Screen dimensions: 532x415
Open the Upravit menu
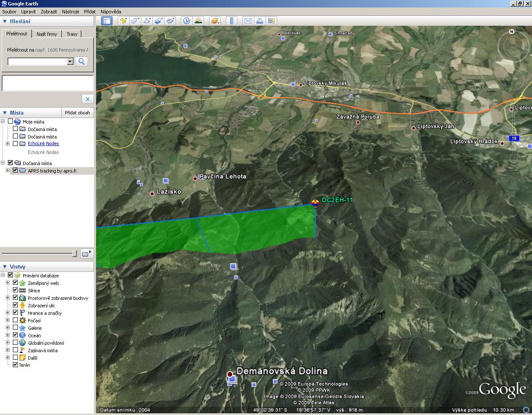point(29,12)
